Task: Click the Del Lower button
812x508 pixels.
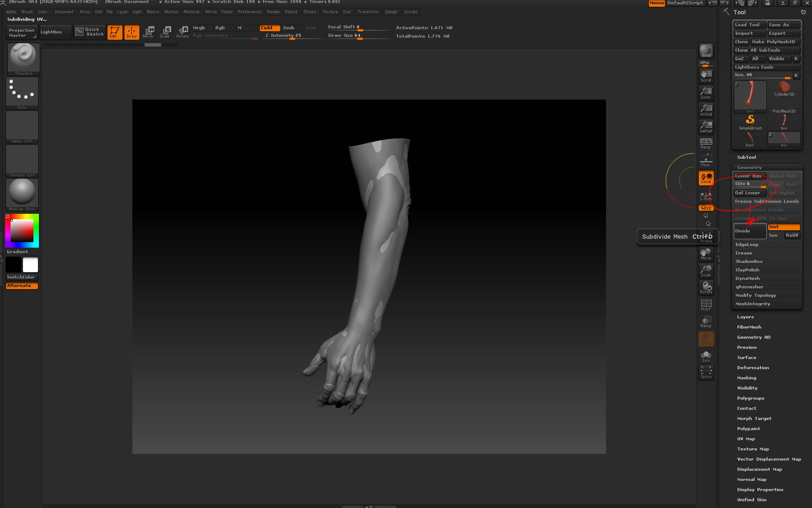Action: tap(750, 193)
